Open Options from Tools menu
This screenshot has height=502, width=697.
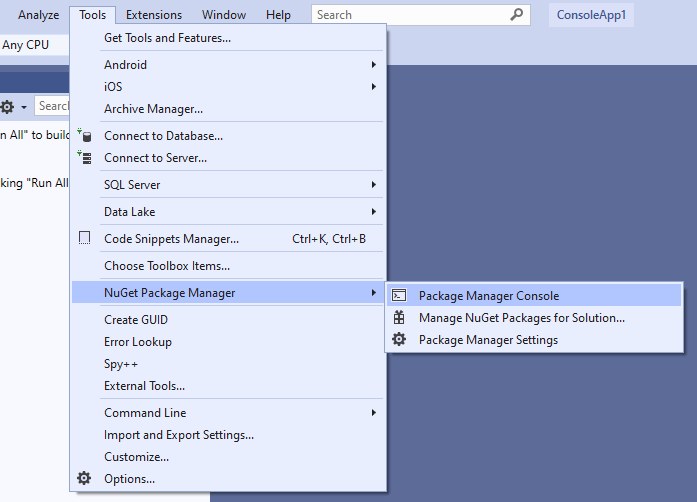pos(228,479)
